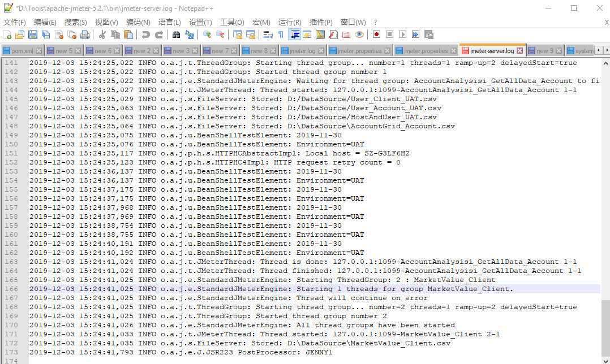Open the 文件(F) menu
Screen dimensions: 610x364
pos(14,22)
